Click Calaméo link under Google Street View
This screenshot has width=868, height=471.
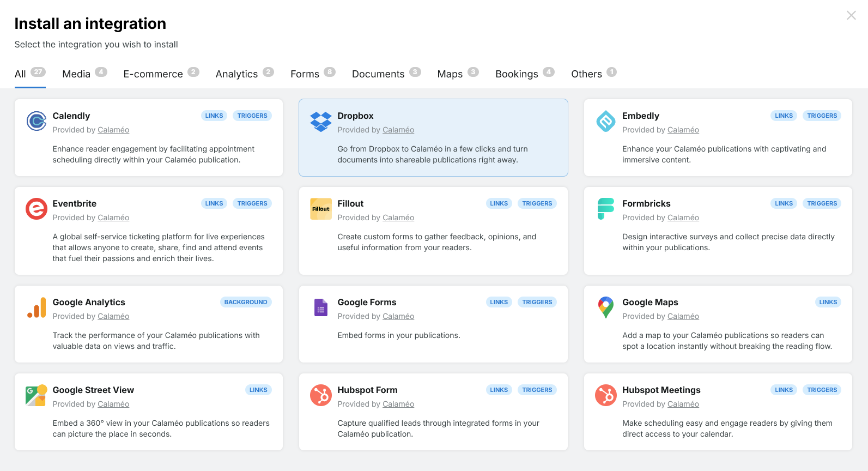[113, 404]
